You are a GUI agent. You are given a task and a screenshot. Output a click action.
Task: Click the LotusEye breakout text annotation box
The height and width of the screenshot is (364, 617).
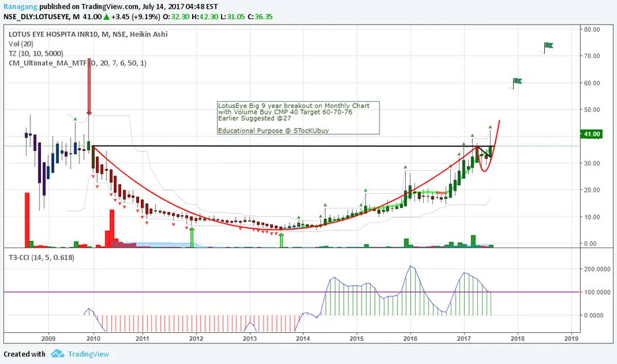pos(299,118)
